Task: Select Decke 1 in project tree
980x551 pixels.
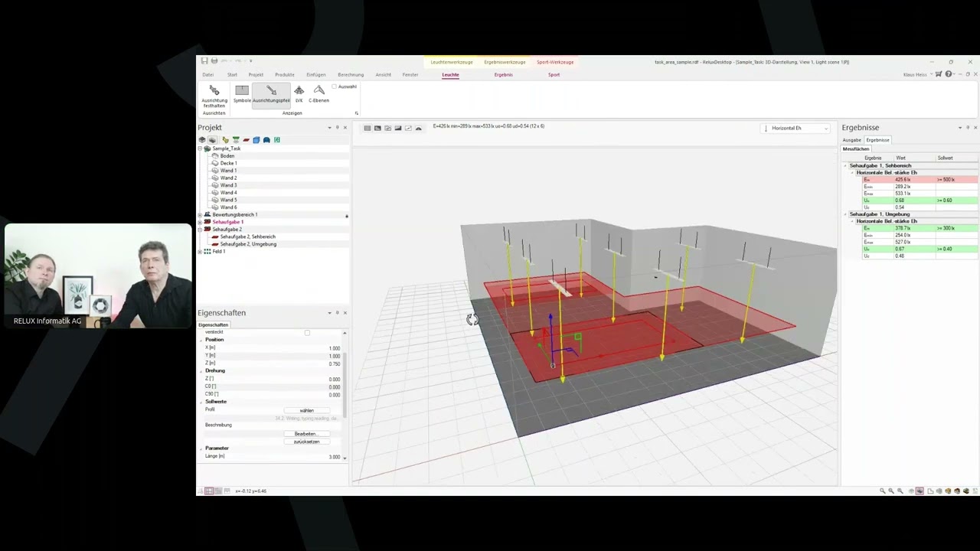Action: (228, 163)
